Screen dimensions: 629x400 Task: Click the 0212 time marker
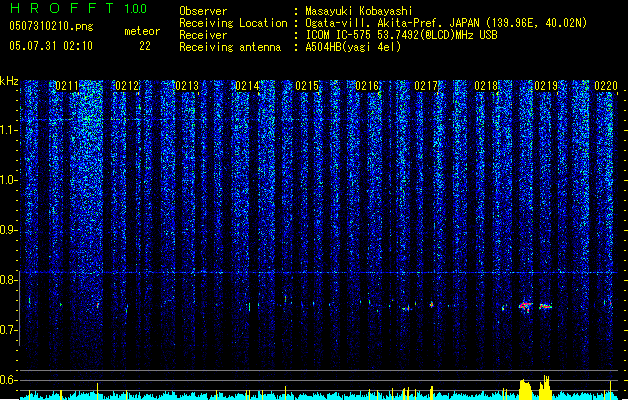(127, 86)
